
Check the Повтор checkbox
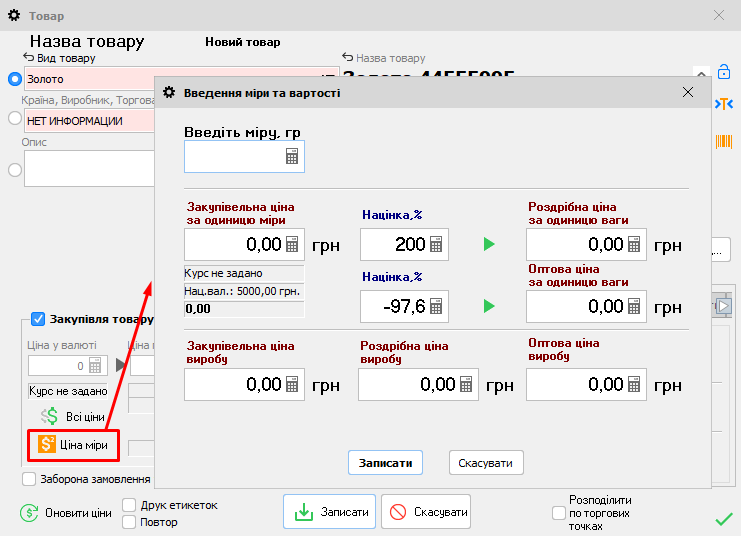(x=129, y=522)
